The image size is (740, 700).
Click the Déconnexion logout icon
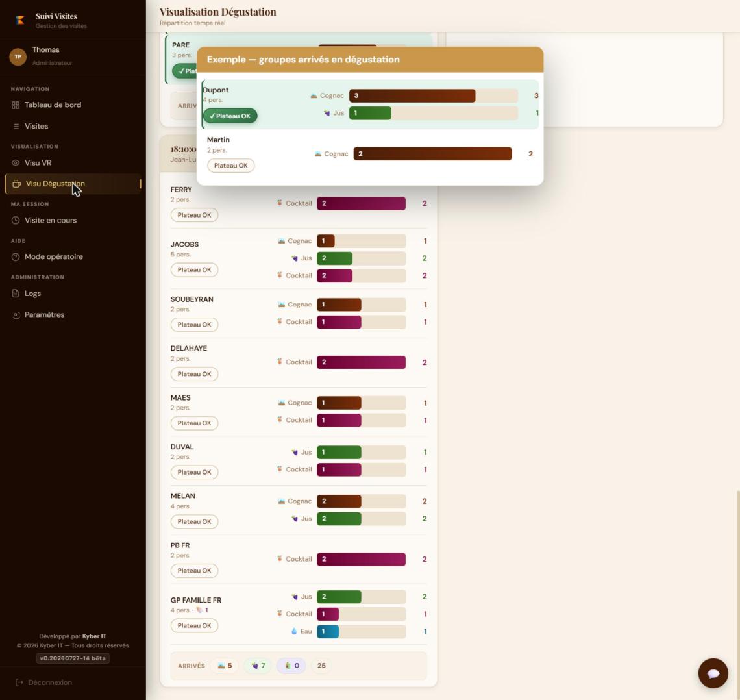pyautogui.click(x=19, y=682)
